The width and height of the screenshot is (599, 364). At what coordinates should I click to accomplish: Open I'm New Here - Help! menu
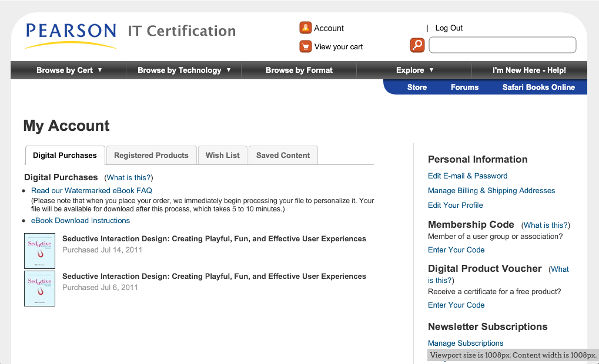point(529,70)
